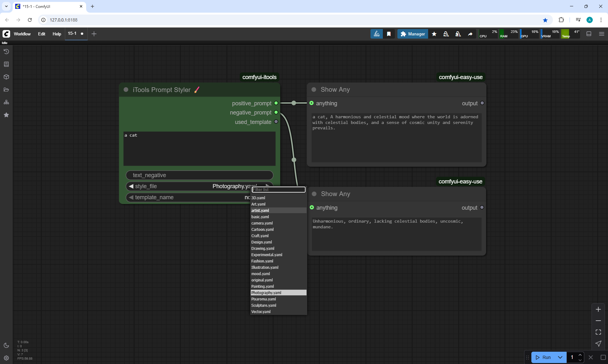The height and width of the screenshot is (364, 608).
Task: Open settings gear at bottom left
Action: point(6,358)
